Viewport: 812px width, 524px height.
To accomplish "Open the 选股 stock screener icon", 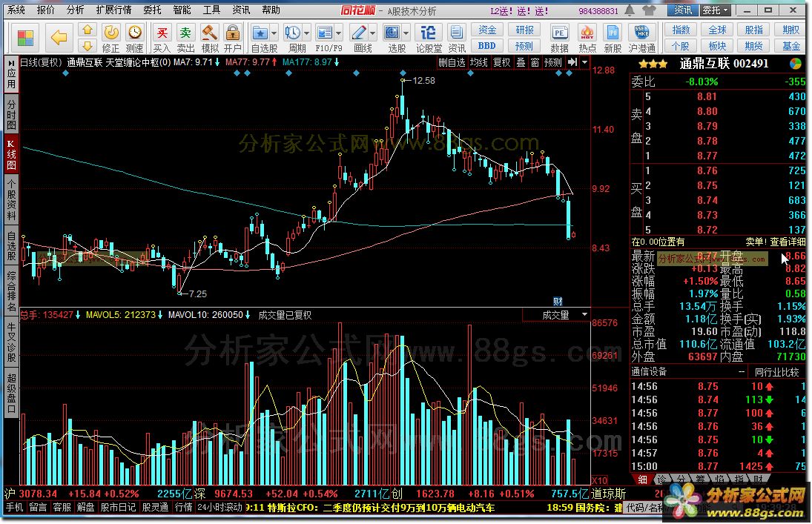I will coord(392,33).
